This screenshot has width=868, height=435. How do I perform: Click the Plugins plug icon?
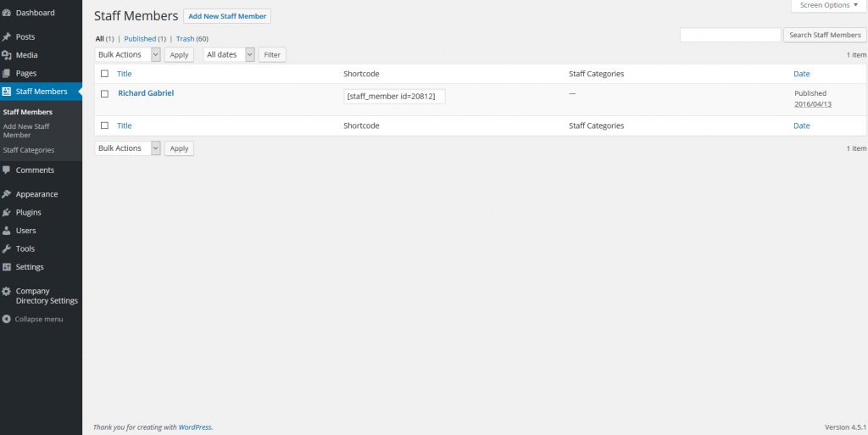(7, 212)
